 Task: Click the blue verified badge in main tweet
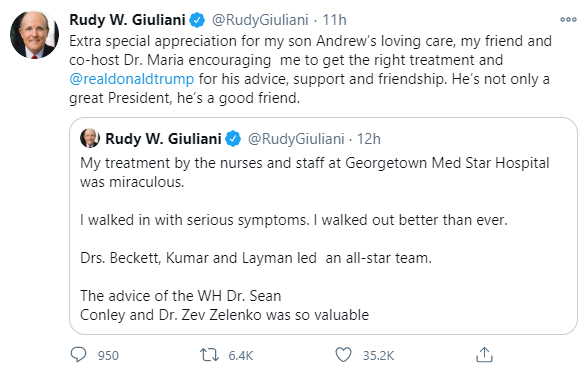coord(197,20)
